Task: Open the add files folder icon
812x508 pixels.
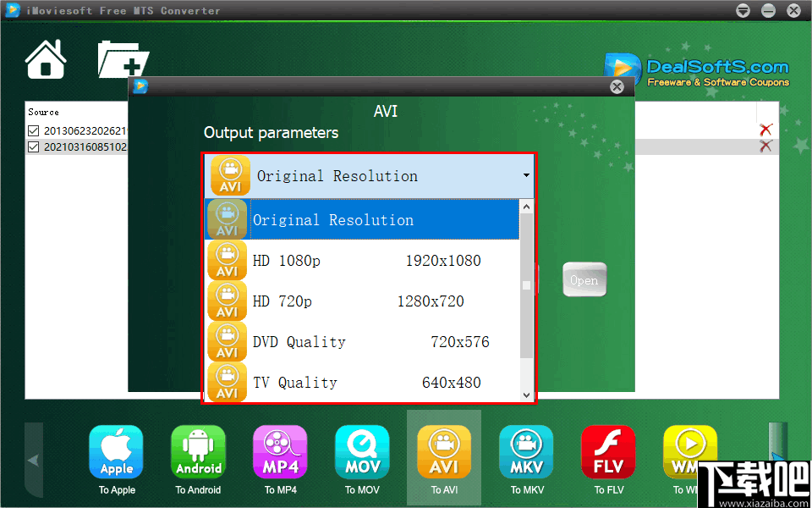Action: 123,58
